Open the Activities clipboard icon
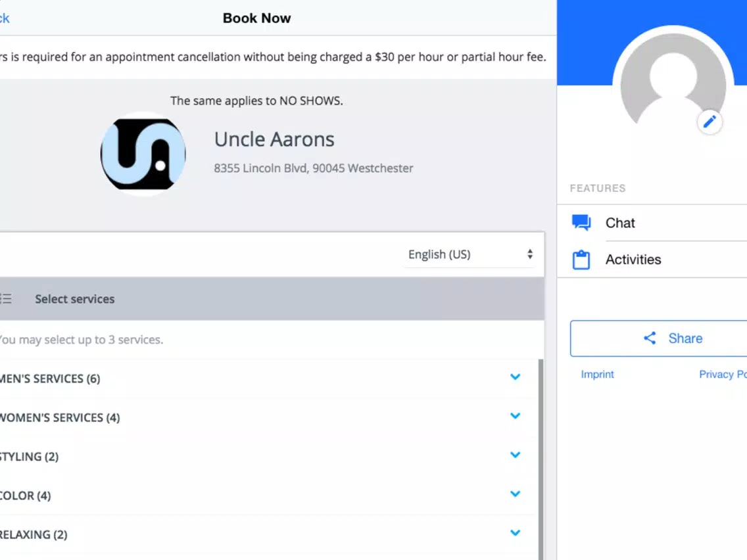The width and height of the screenshot is (747, 560). [x=581, y=260]
